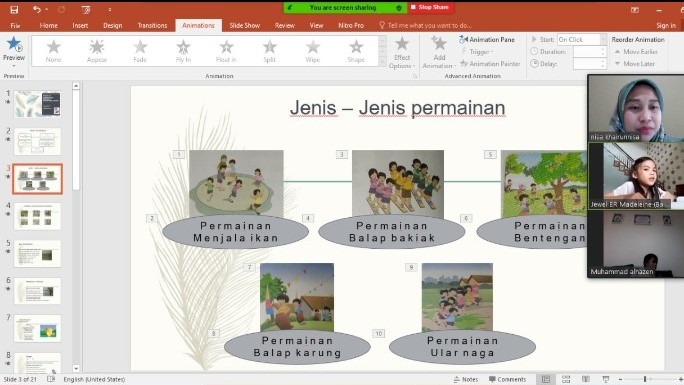Select the Wipe animation star

313,51
